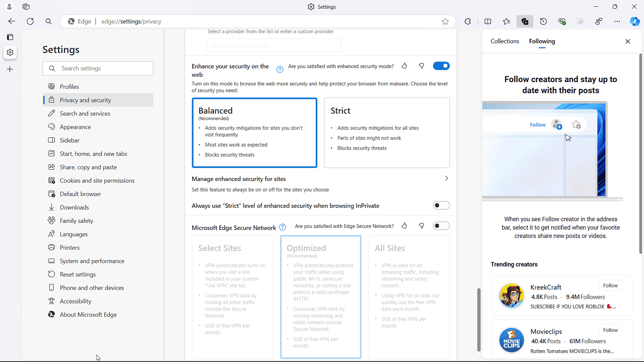Screen dimensions: 644x362
Task: Open the Split screen toolbar icon
Action: pyautogui.click(x=488, y=21)
